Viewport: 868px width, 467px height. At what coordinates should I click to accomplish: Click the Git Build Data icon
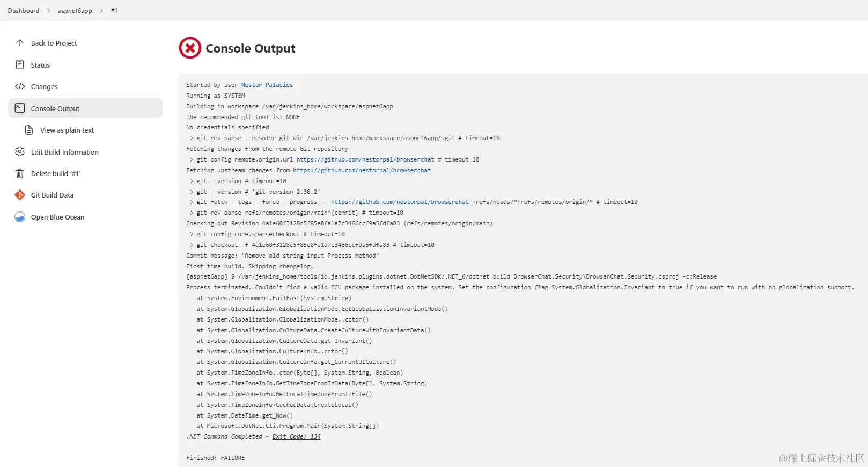click(20, 195)
